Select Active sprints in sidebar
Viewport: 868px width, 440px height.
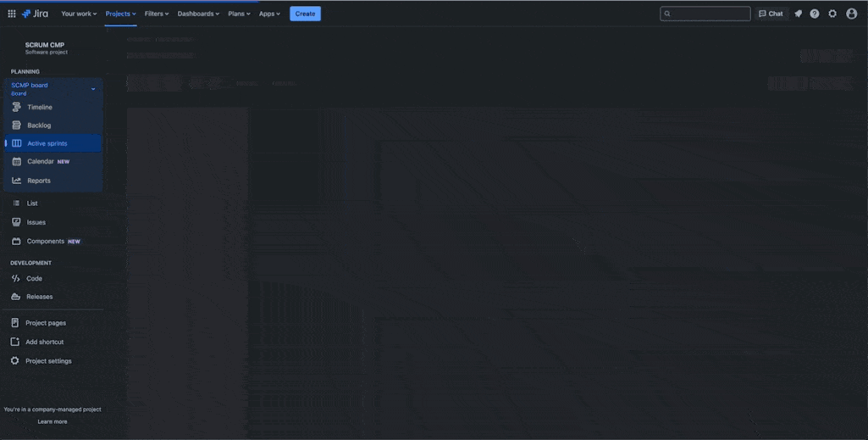pos(47,144)
